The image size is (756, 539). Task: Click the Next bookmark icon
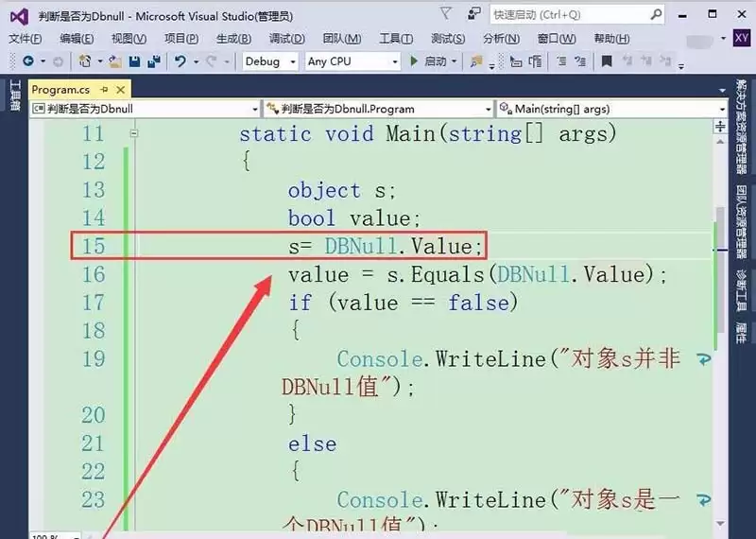646,61
